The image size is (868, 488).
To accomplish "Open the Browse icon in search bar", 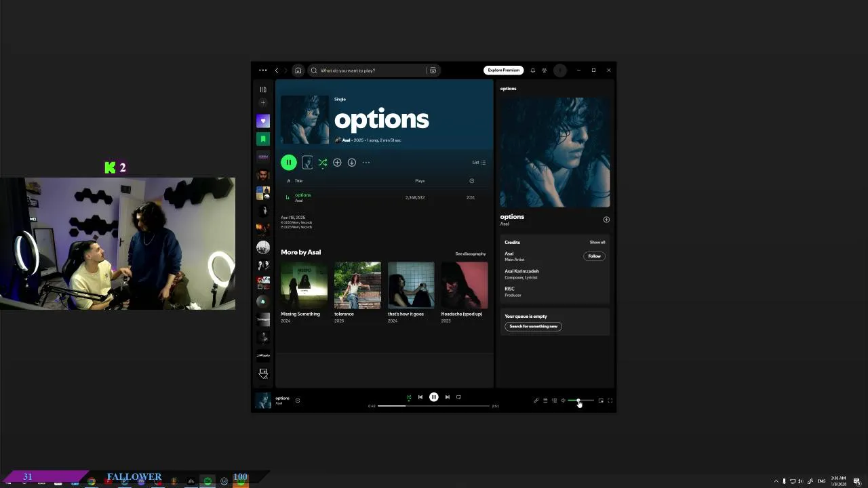I will (x=433, y=70).
